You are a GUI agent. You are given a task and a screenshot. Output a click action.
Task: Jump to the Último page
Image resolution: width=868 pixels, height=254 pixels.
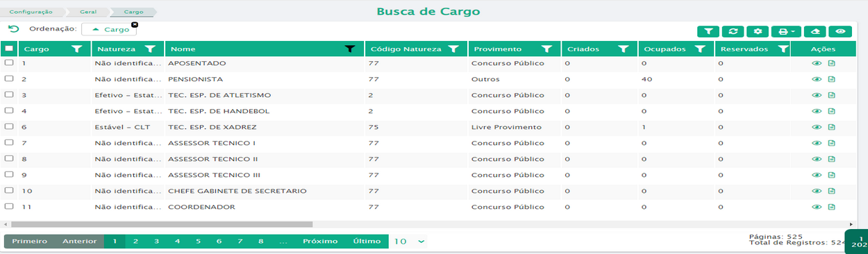coord(367,242)
